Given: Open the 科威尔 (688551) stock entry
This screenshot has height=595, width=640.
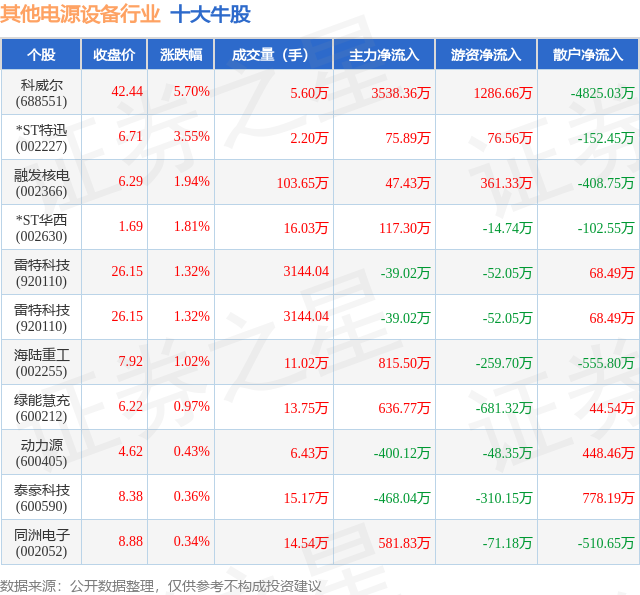Looking at the screenshot, I should point(41,93).
